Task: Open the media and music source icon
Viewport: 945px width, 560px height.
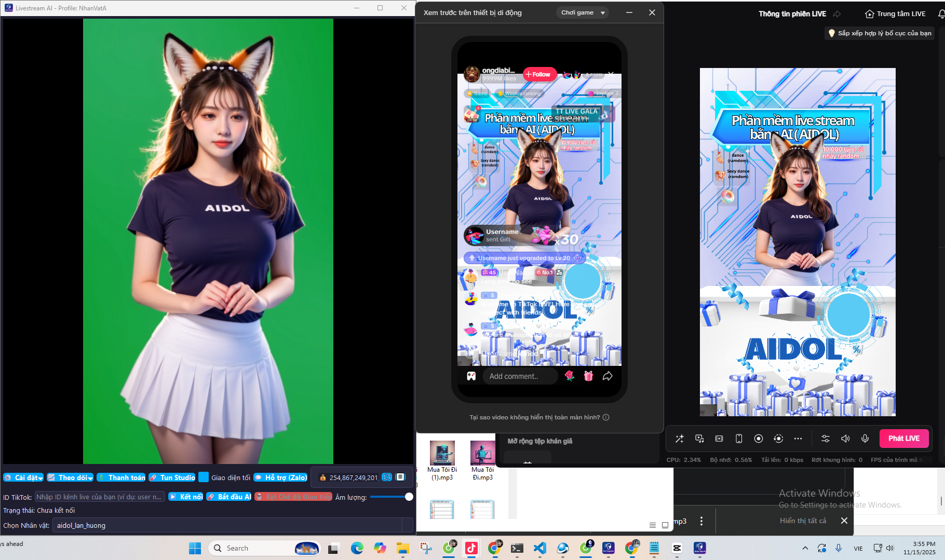Action: [699, 439]
